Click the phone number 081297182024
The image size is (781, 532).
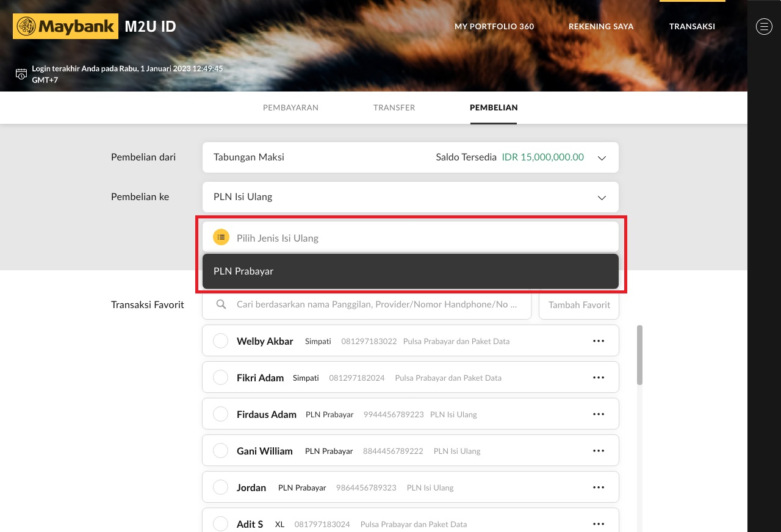point(357,378)
